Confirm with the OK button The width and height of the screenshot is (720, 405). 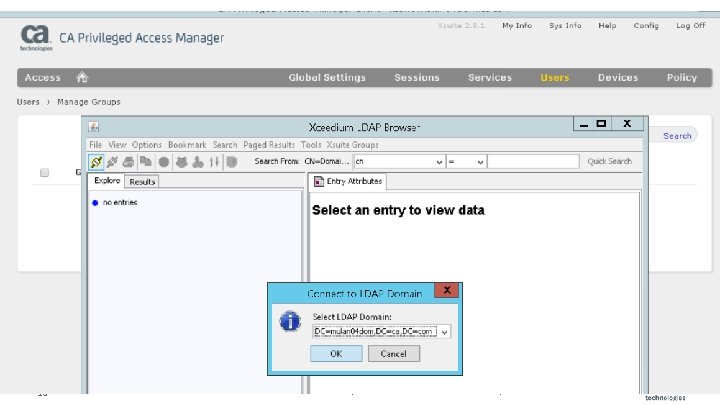click(x=336, y=354)
